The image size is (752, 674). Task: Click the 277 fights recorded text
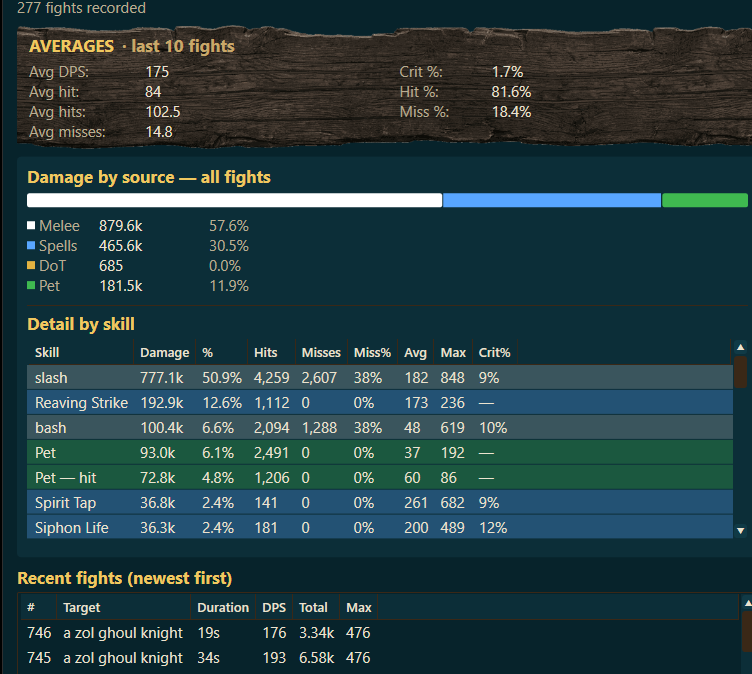[82, 8]
